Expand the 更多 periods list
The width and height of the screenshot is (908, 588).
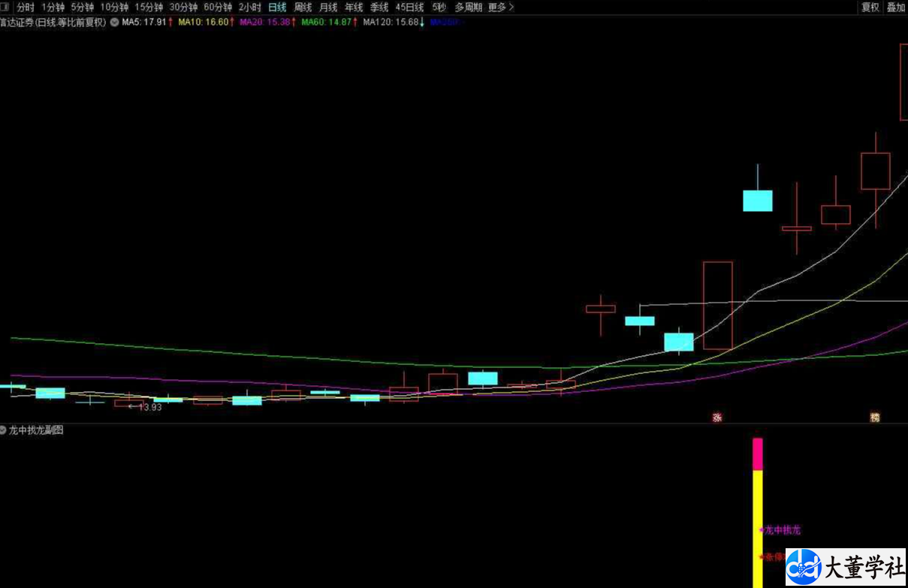pyautogui.click(x=500, y=8)
